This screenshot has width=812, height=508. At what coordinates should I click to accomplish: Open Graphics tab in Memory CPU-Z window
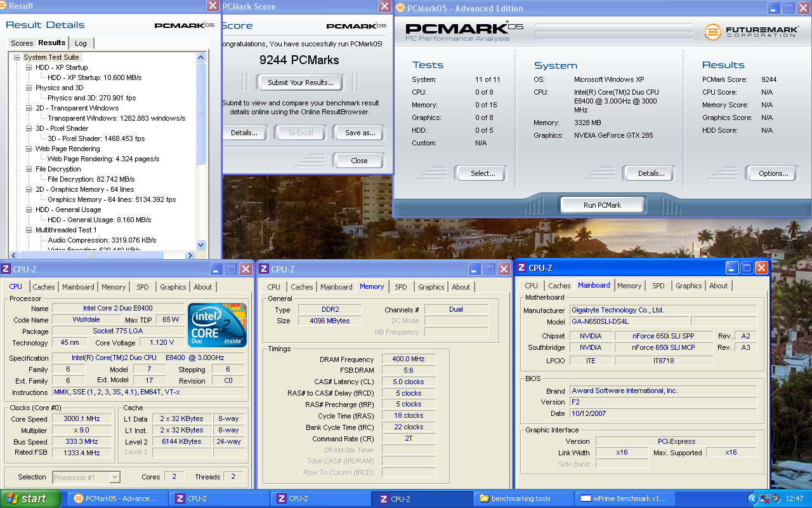(x=431, y=287)
